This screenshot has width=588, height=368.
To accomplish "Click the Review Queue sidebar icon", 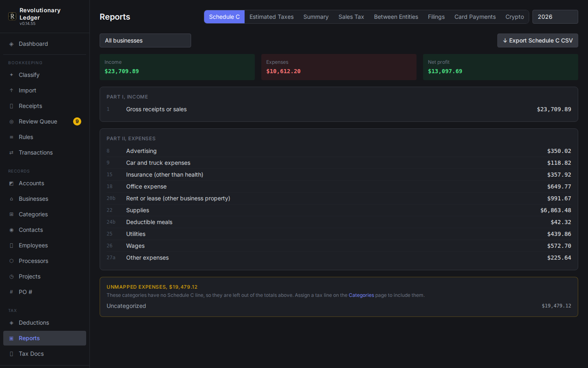I will (11, 122).
